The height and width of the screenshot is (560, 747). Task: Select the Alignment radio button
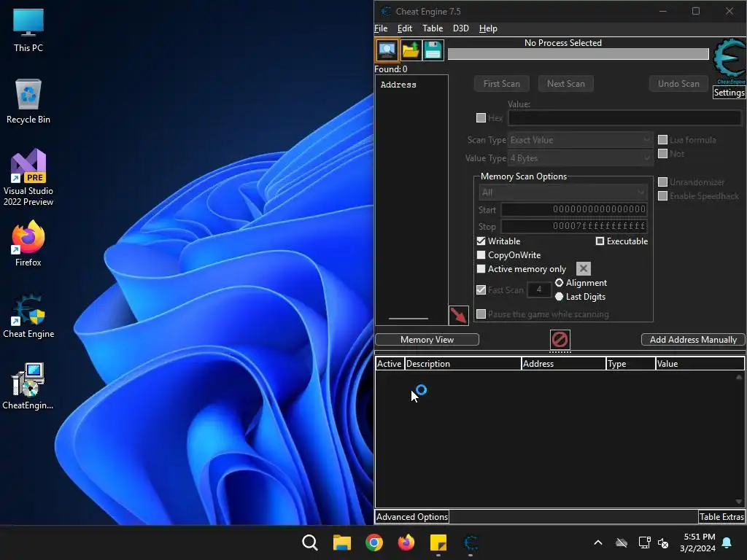point(559,282)
